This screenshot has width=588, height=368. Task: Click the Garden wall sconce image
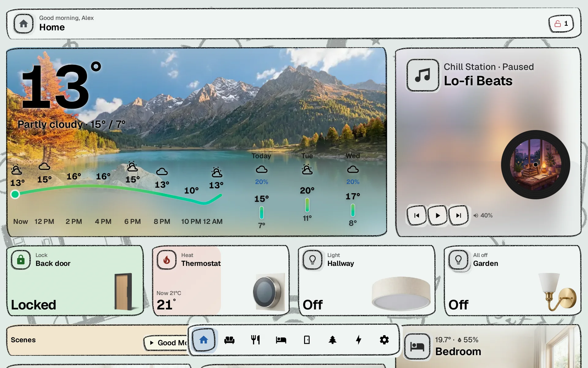pyautogui.click(x=557, y=291)
